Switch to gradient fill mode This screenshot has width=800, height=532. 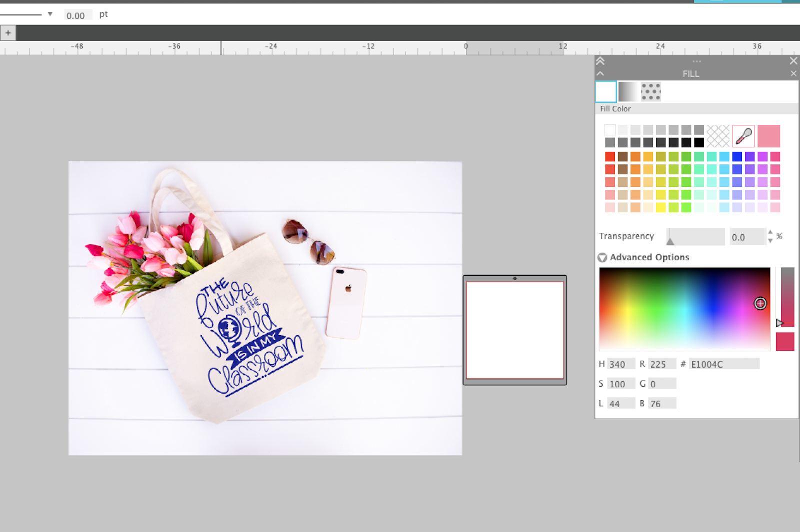(628, 91)
